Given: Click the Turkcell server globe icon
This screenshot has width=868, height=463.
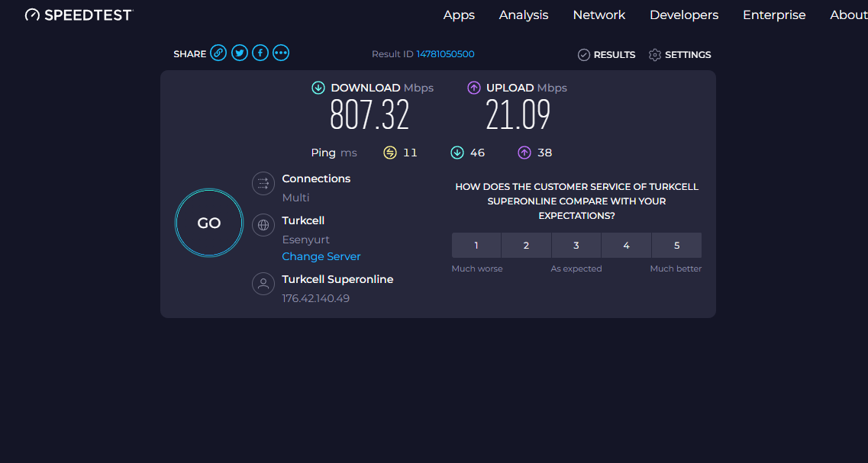Looking at the screenshot, I should point(263,225).
